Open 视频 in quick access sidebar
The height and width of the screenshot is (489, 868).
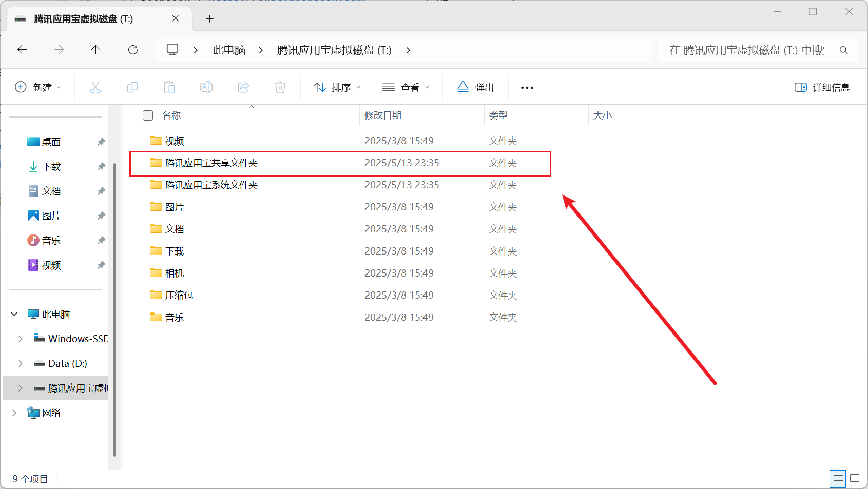51,265
